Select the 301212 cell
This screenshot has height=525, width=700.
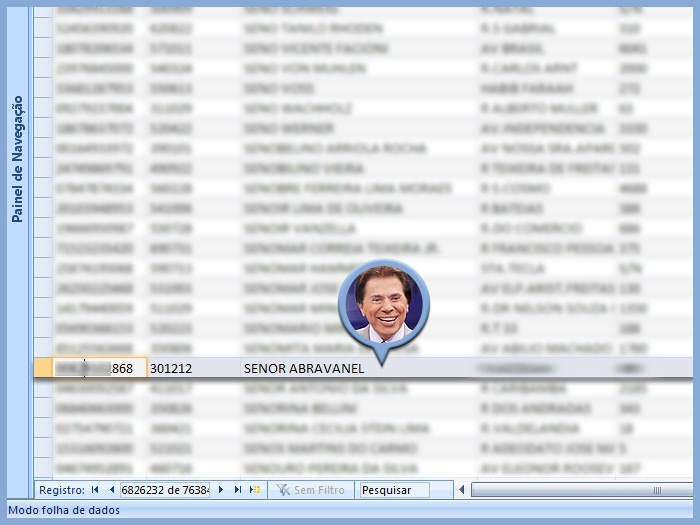[x=193, y=368]
